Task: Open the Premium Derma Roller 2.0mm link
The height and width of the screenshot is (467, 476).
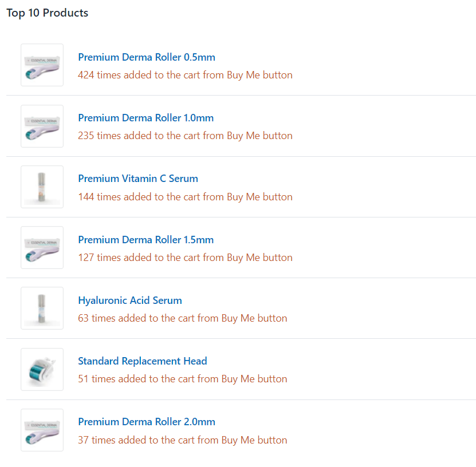Action: pos(146,422)
